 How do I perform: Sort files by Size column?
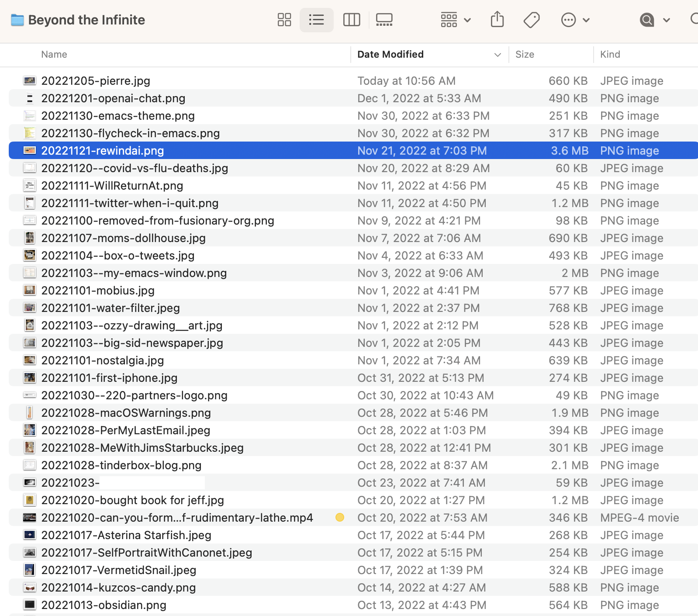click(525, 55)
